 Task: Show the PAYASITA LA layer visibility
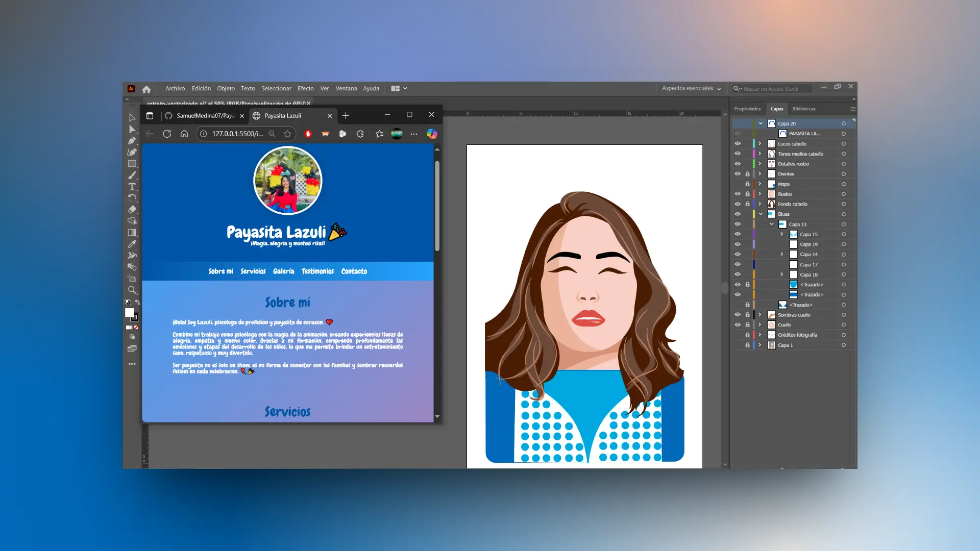tap(738, 133)
